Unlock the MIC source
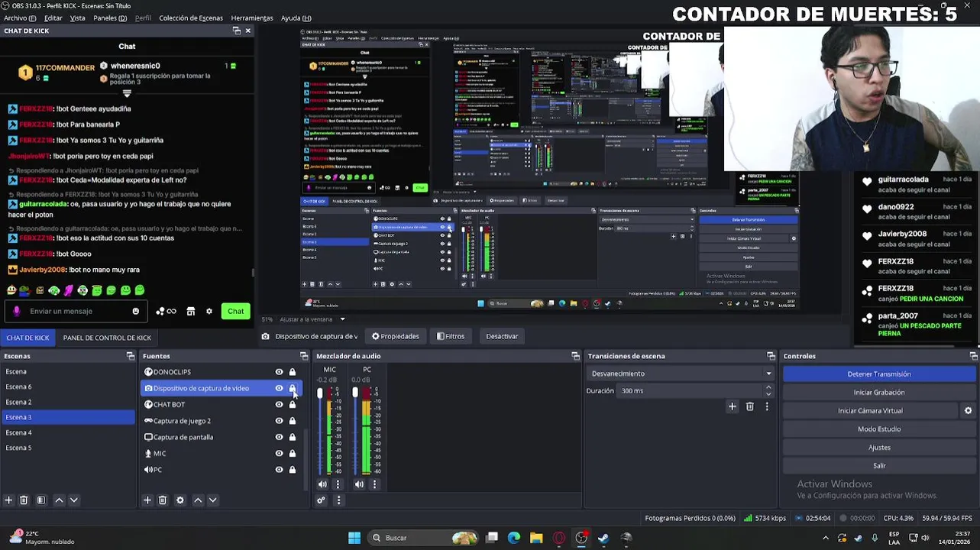This screenshot has height=550, width=980. tap(292, 454)
